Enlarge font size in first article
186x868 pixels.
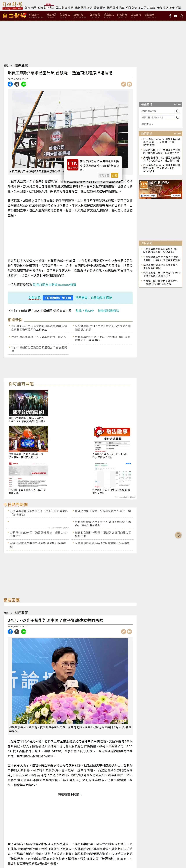(124, 84)
